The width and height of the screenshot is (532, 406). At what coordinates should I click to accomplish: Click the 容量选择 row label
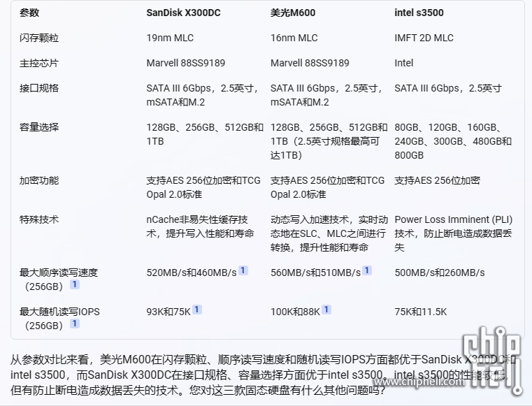(x=39, y=127)
